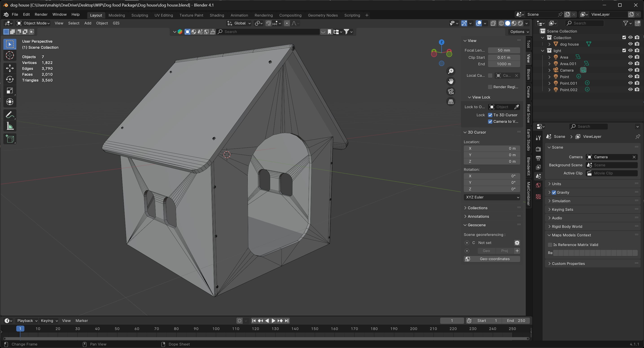Toggle camera view with the camera icon
Viewport: 644px width, 348px height.
451,91
